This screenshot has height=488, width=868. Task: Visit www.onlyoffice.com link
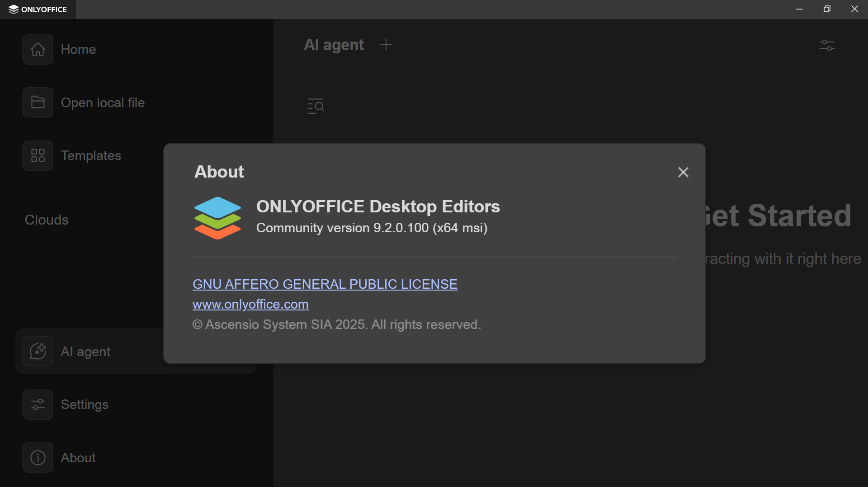[250, 305]
